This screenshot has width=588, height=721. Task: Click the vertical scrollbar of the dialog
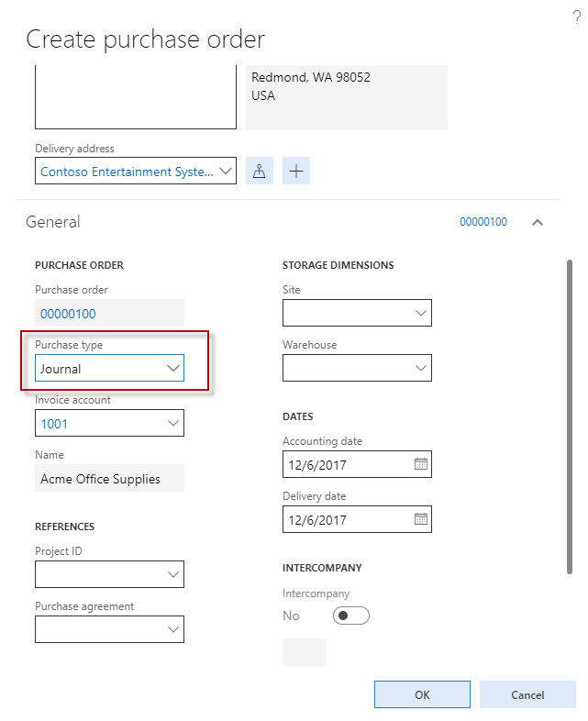tap(571, 413)
